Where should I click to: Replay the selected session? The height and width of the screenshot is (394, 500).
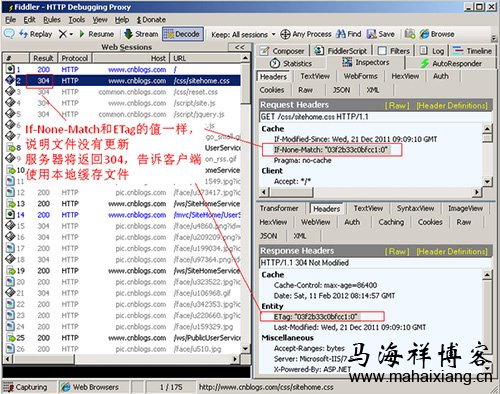click(36, 34)
